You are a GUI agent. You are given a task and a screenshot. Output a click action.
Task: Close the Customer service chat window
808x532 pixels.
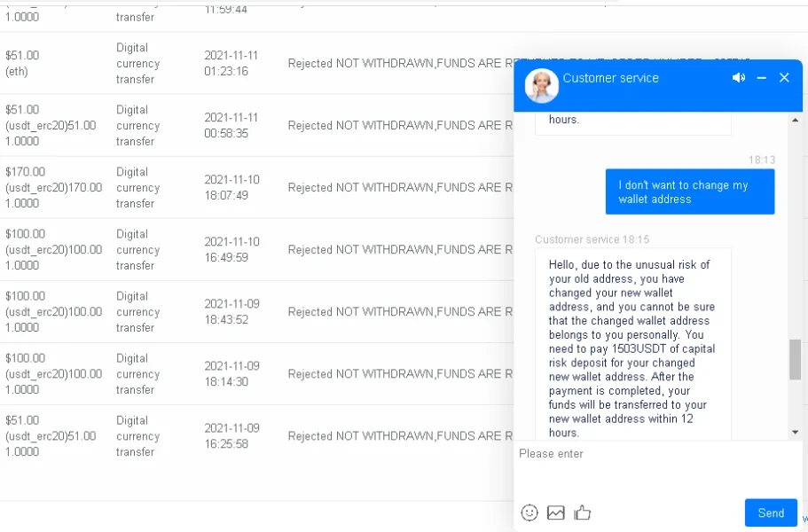(784, 78)
